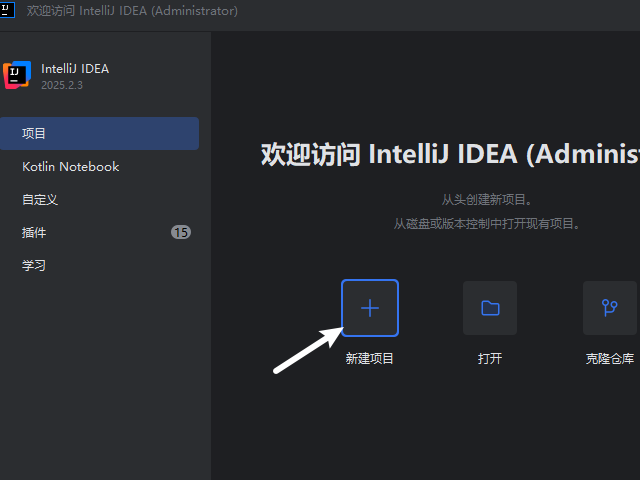
Task: Click the 欢迎访问 IntelliJ IDEA heading
Action: point(450,154)
